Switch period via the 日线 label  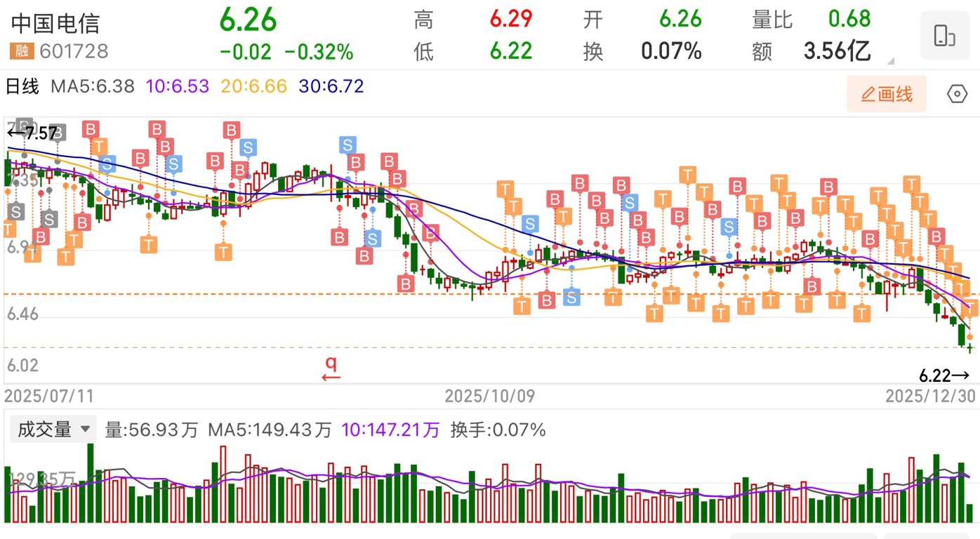click(22, 87)
